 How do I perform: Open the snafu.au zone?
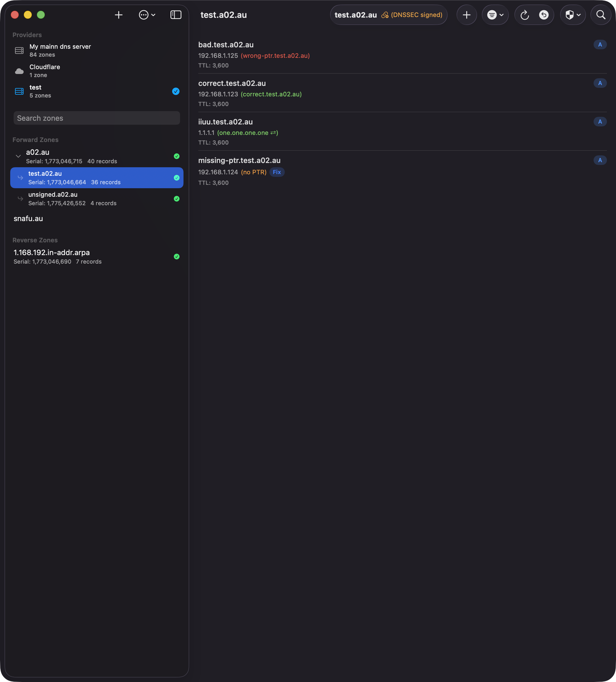pos(96,219)
